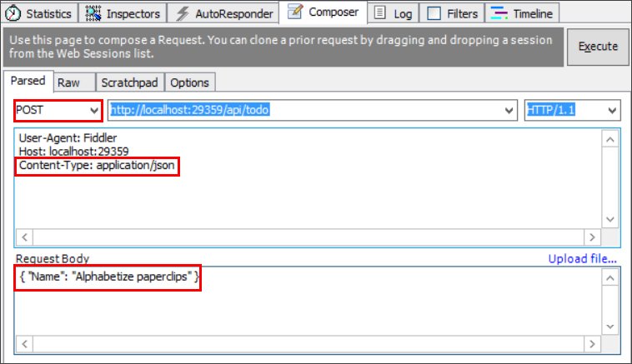Click the Inspectors tab icon

click(93, 13)
